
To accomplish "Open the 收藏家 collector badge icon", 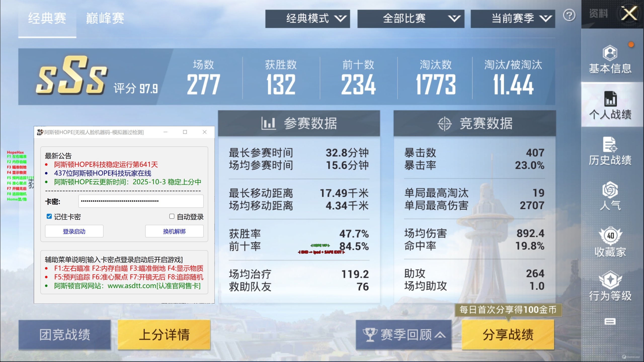I will coord(610,236).
